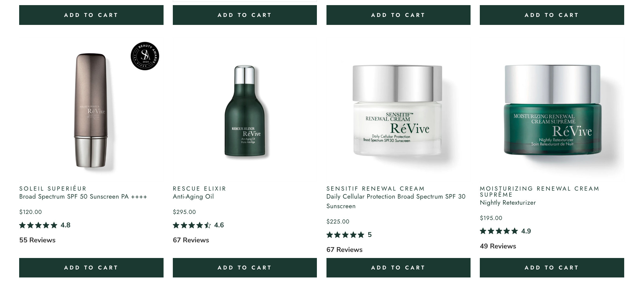This screenshot has width=644, height=288.
Task: Add Soleil Superiéur to cart
Action: coord(91,268)
